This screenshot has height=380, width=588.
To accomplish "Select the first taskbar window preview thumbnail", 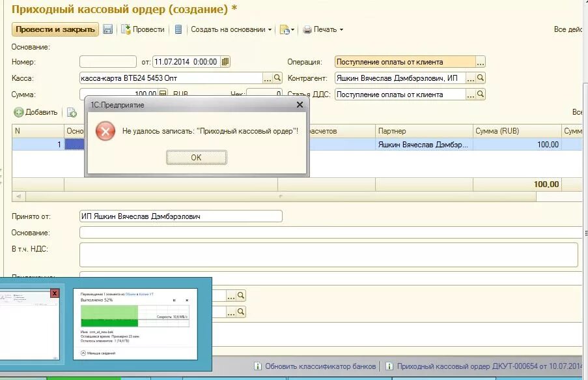I will tap(29, 325).
